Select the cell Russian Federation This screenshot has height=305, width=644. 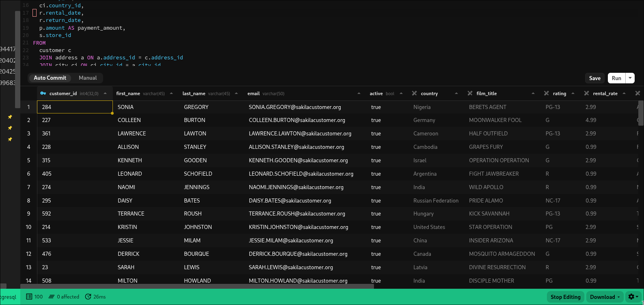point(436,200)
